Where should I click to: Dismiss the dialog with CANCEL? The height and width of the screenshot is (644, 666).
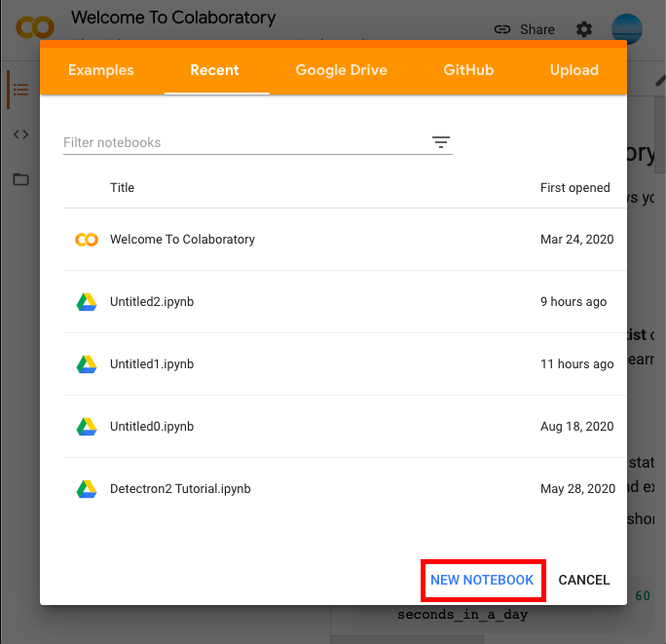[x=584, y=580]
